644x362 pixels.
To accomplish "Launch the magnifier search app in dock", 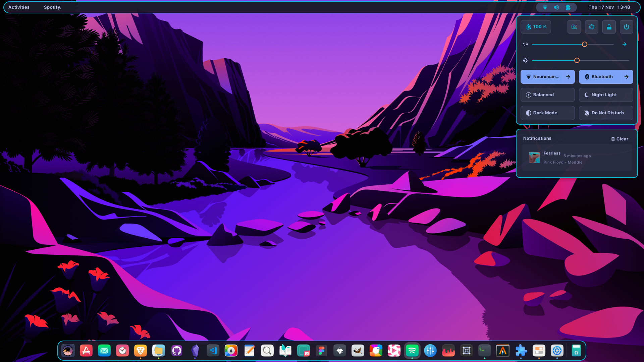I will pyautogui.click(x=267, y=351).
